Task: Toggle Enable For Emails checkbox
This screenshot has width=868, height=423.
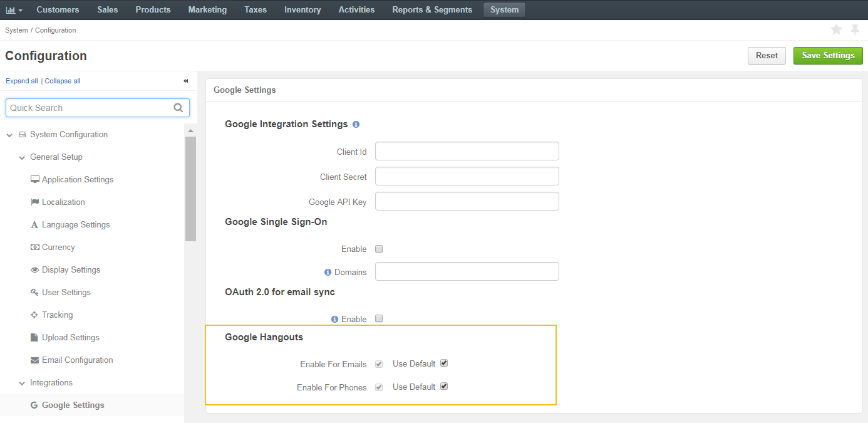Action: (379, 363)
